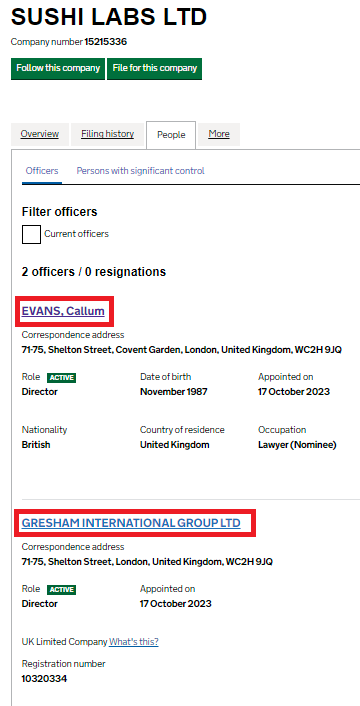Tick the Current officers checkbox

coord(32,234)
